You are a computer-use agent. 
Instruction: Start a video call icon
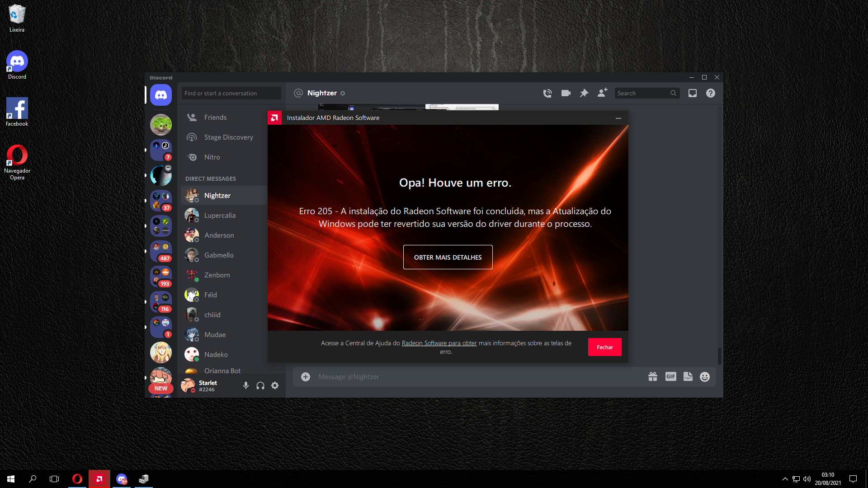566,93
